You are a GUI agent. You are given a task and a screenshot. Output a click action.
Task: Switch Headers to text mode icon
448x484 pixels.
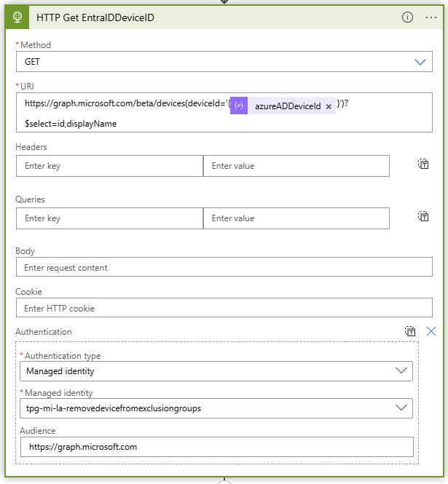(x=423, y=164)
